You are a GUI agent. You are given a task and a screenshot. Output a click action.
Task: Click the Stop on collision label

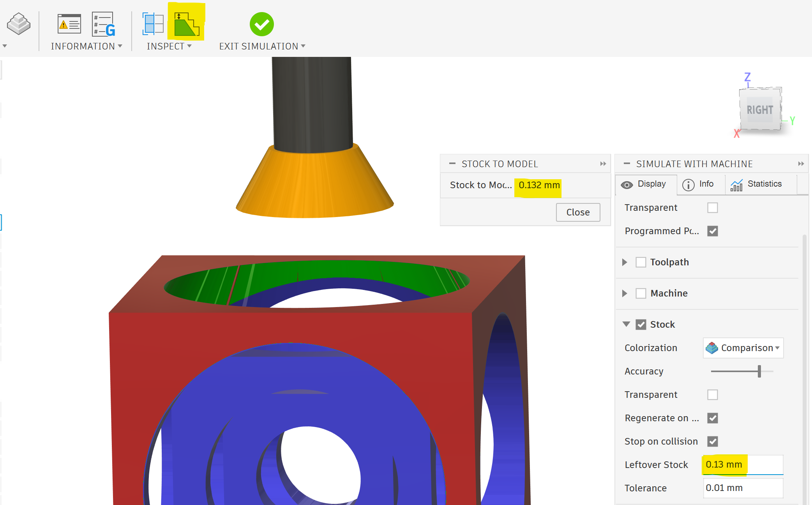(x=661, y=441)
